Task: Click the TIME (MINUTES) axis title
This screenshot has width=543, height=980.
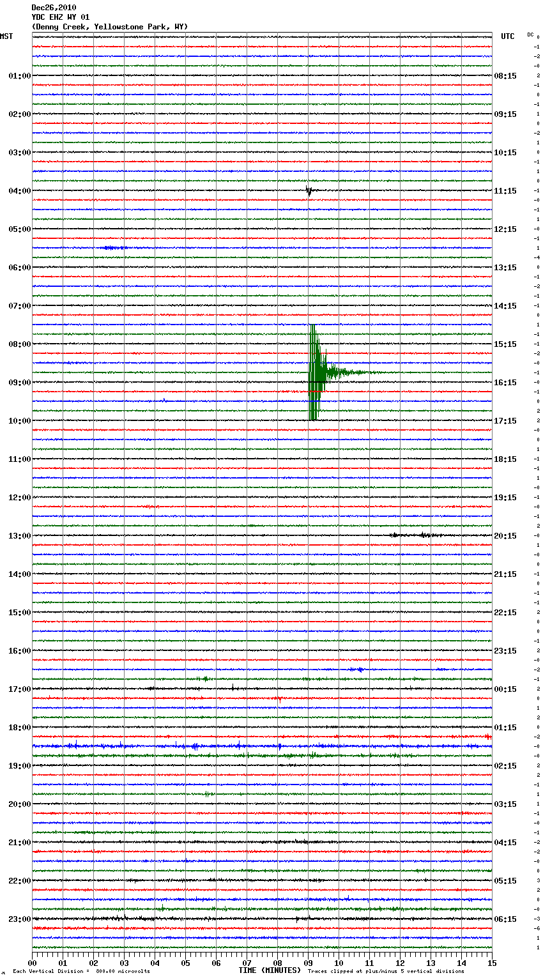Action: click(270, 970)
